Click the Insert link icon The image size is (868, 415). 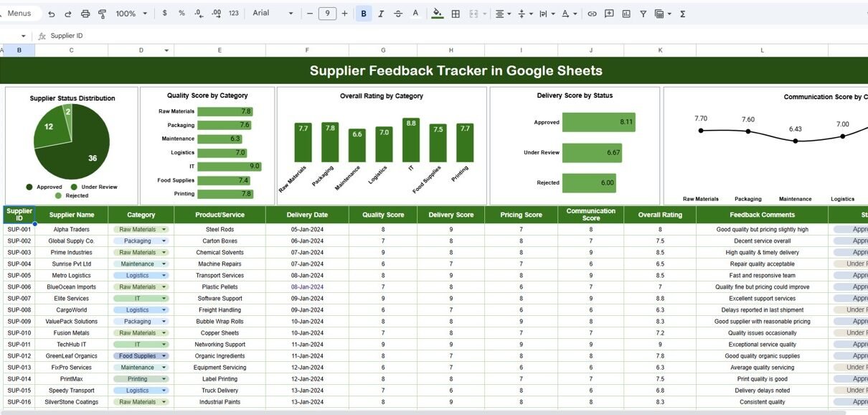(x=592, y=14)
